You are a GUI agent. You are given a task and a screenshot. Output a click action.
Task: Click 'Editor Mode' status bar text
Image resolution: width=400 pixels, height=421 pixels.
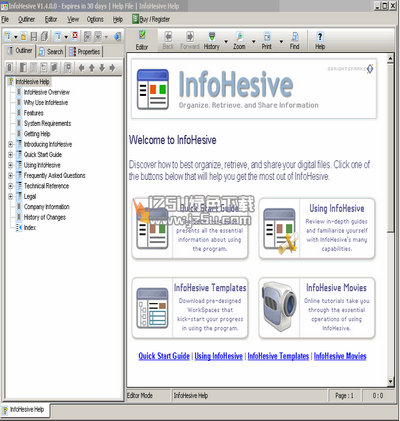(140, 396)
